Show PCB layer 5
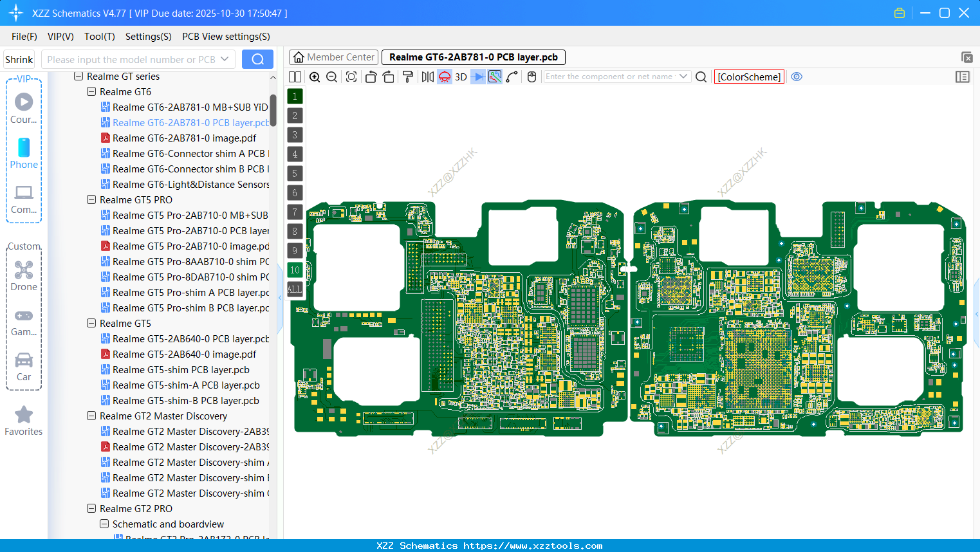 [x=295, y=174]
